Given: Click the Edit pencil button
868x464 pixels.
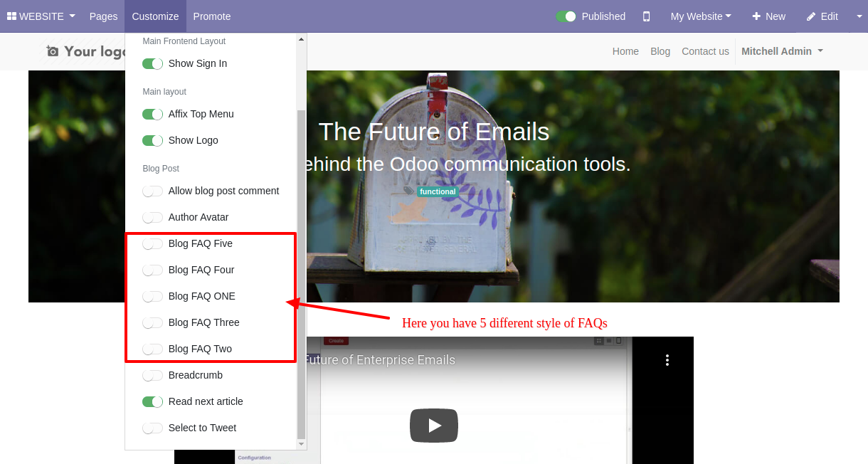Looking at the screenshot, I should point(822,16).
